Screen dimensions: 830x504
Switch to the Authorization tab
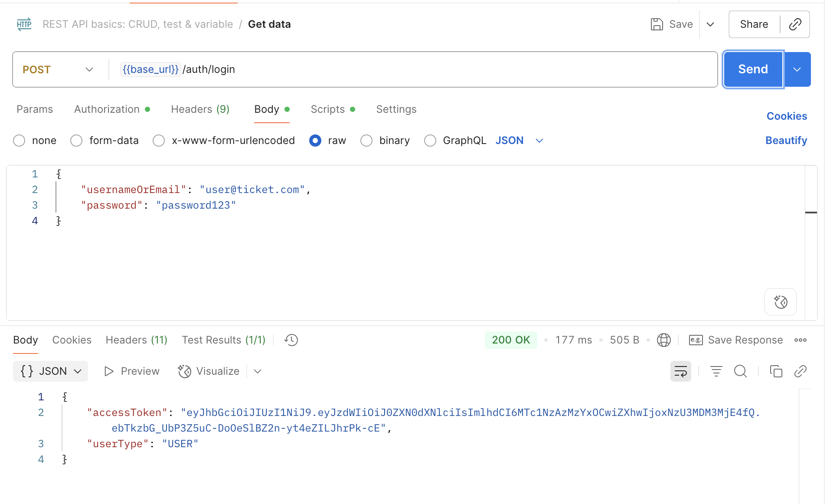107,109
